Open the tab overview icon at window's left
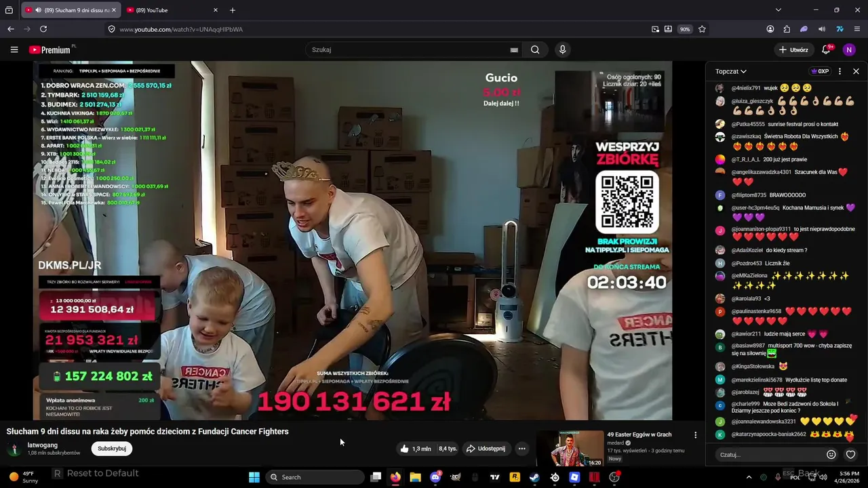Image resolution: width=868 pixels, height=488 pixels. pyautogui.click(x=9, y=10)
